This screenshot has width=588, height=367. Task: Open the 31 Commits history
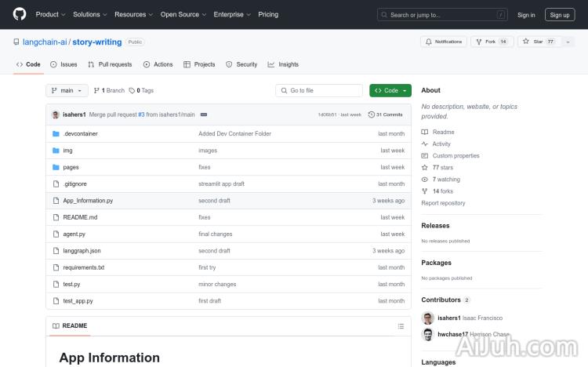pos(385,114)
